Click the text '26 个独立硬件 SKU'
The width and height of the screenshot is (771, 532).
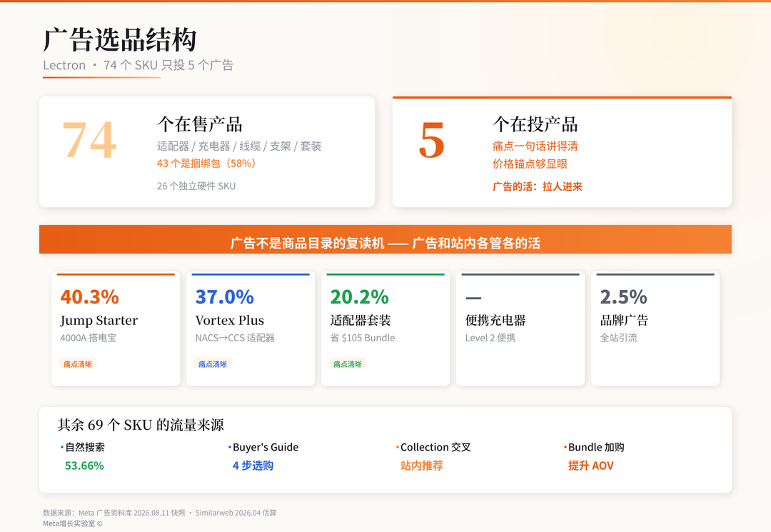(196, 186)
